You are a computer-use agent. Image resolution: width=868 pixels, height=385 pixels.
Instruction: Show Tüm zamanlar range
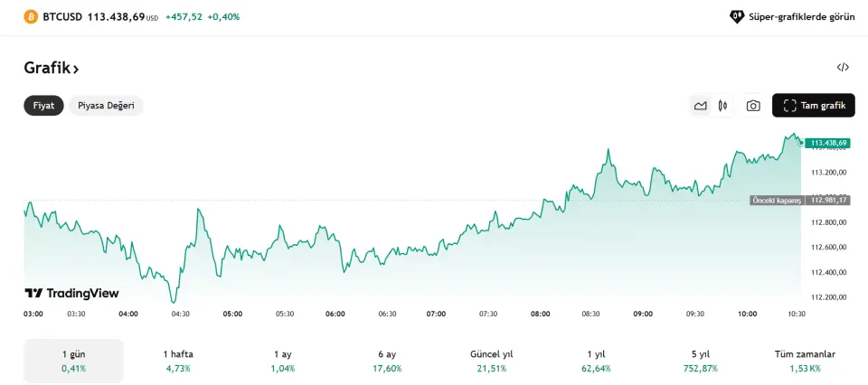tap(805, 361)
